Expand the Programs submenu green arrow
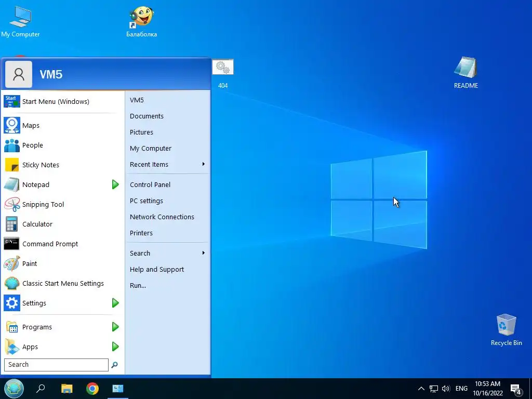This screenshot has height=399, width=532. [115, 327]
